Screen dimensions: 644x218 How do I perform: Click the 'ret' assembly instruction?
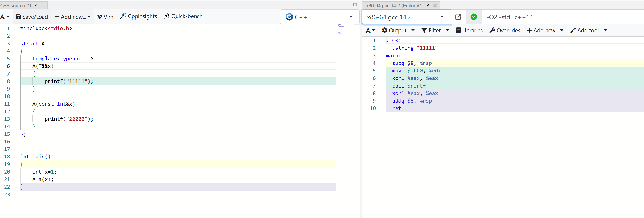pos(396,108)
